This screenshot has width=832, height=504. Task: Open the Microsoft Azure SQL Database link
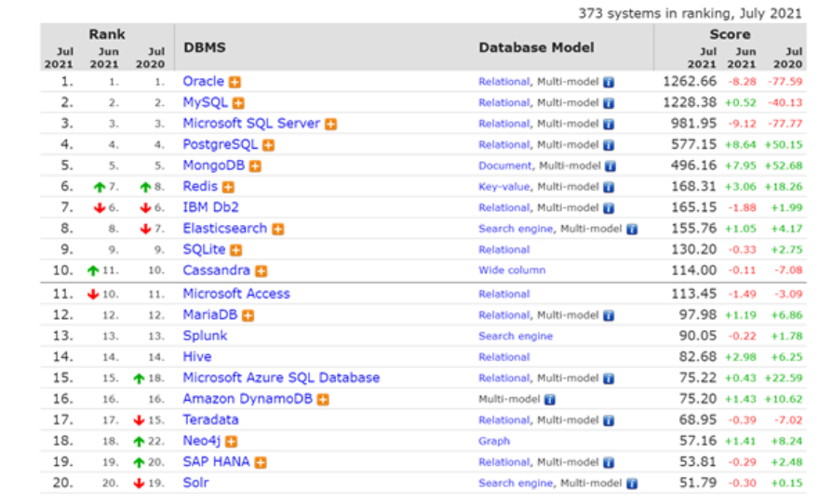click(x=281, y=378)
